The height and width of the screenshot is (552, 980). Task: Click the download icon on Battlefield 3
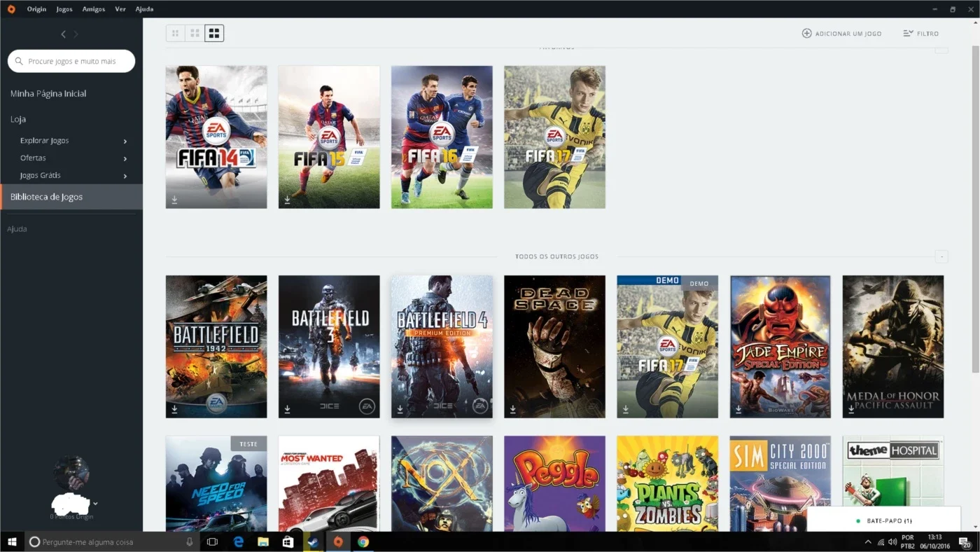[287, 409]
